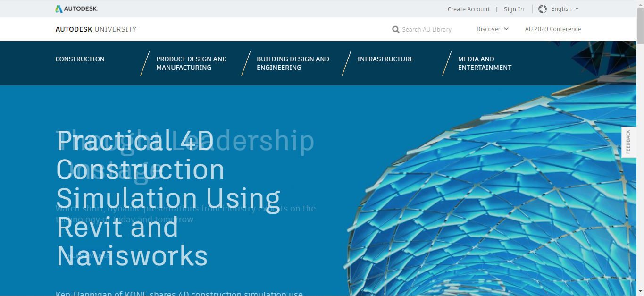This screenshot has width=644, height=296.
Task: Expand the Discover menu
Action: [x=493, y=29]
